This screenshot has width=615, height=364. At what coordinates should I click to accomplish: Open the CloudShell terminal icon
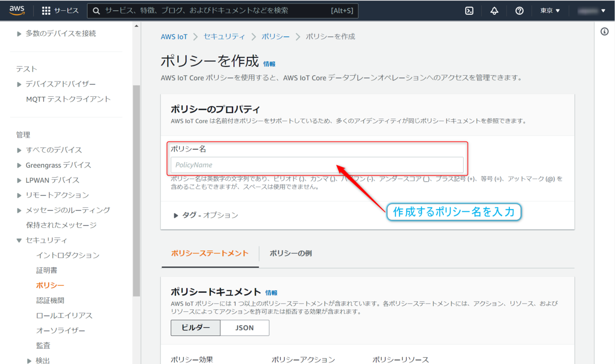[x=469, y=11]
